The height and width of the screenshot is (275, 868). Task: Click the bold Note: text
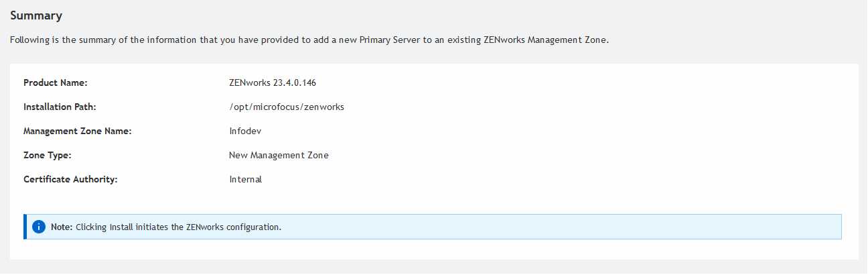pos(62,227)
